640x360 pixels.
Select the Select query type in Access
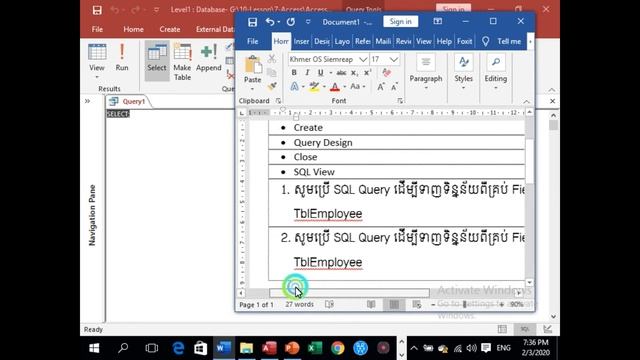tap(157, 60)
